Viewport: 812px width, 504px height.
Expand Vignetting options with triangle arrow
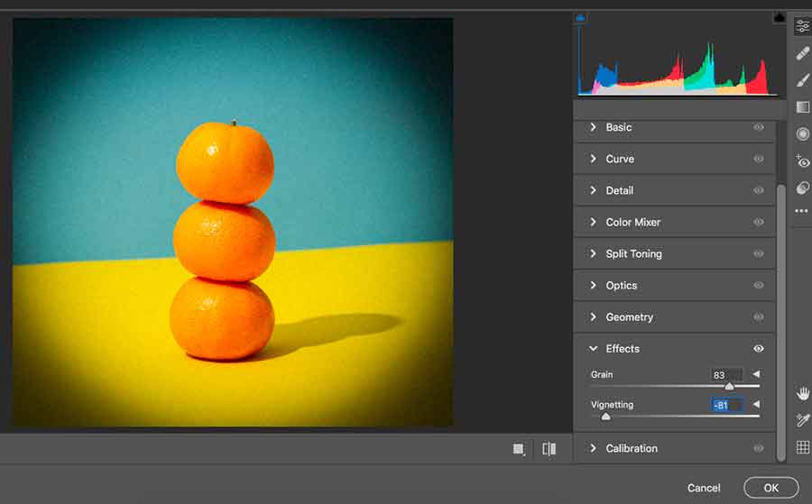point(757,404)
